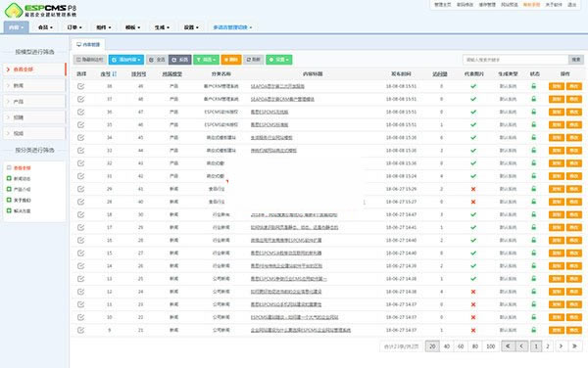Click the lock status icon in ID 38 row
The height and width of the screenshot is (368, 588).
pos(534,86)
